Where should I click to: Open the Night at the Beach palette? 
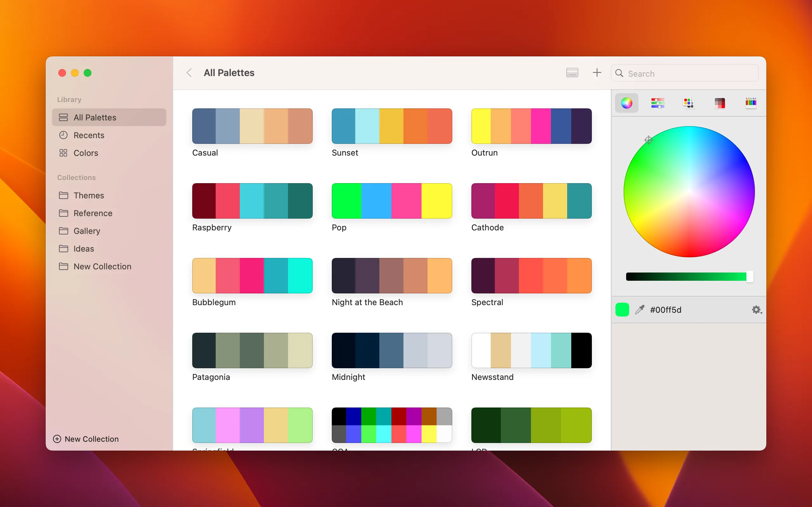[392, 276]
